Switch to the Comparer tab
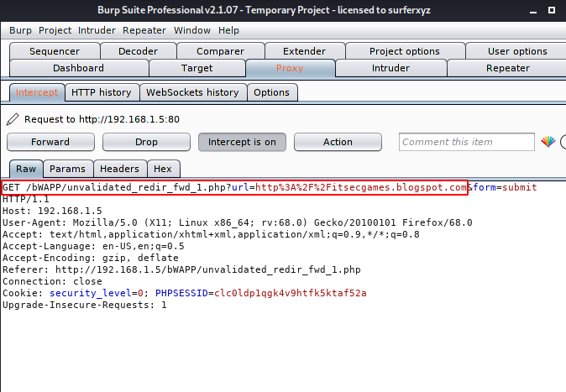The width and height of the screenshot is (566, 392). 221,51
